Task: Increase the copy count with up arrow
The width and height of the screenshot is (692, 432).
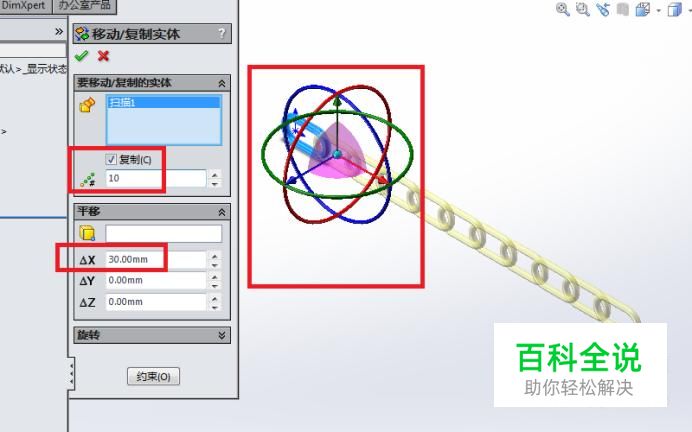Action: click(214, 175)
